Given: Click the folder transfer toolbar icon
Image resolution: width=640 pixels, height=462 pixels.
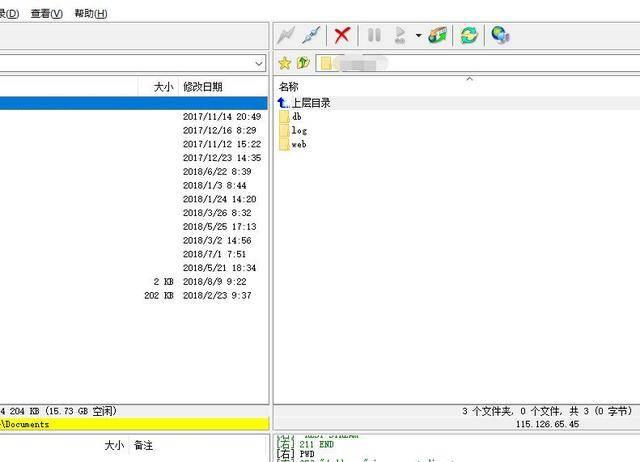Looking at the screenshot, I should coord(438,35).
